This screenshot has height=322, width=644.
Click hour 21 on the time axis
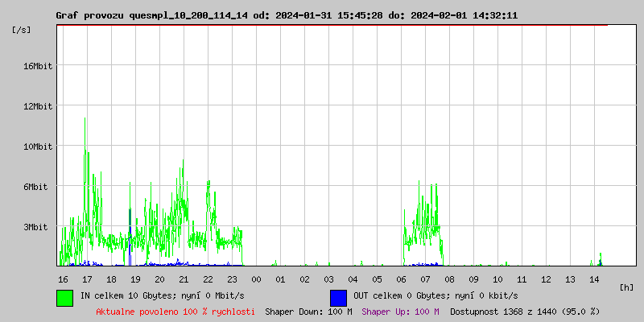click(184, 279)
